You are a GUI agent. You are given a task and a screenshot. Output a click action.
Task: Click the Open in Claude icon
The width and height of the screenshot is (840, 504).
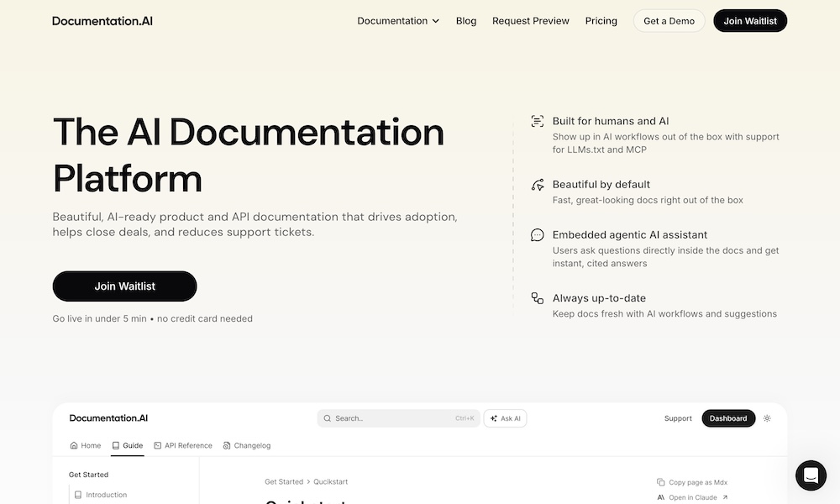(661, 496)
